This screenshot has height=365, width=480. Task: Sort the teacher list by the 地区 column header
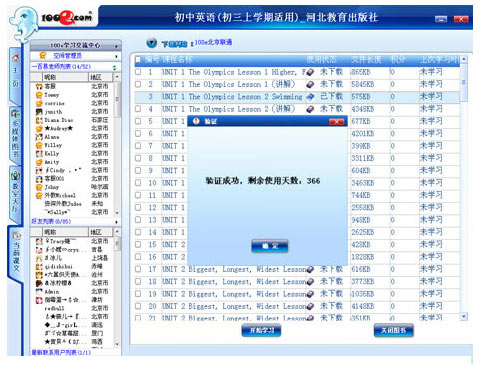coord(101,77)
